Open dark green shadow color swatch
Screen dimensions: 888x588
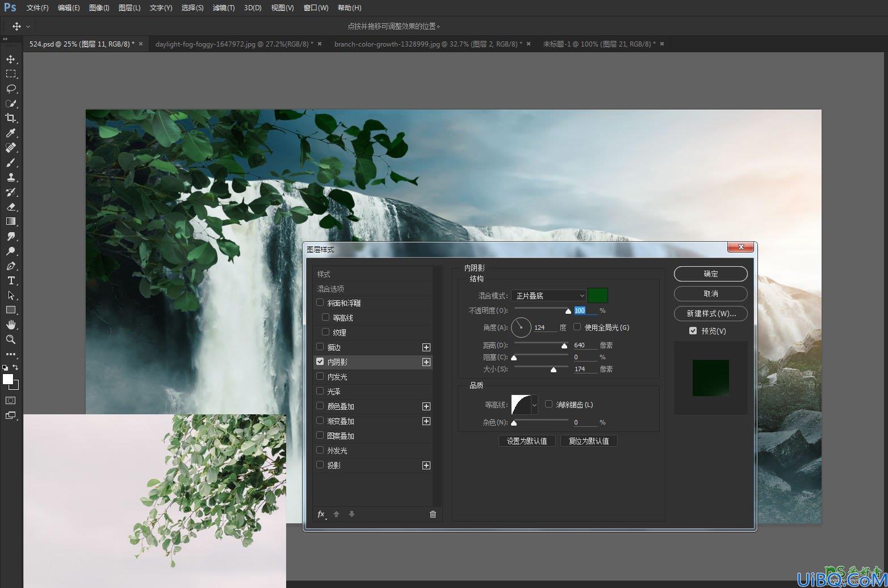click(598, 295)
